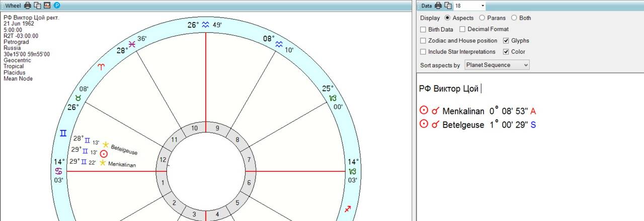Enable the Decimal Format checkbox
Viewport: 644px width, 221px height.
pos(463,29)
